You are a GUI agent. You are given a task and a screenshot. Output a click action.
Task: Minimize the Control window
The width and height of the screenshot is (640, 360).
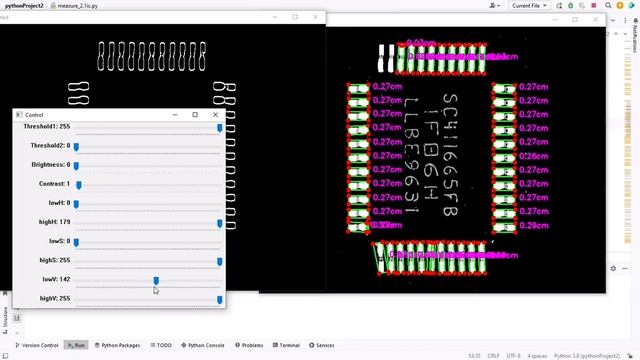tap(175, 115)
